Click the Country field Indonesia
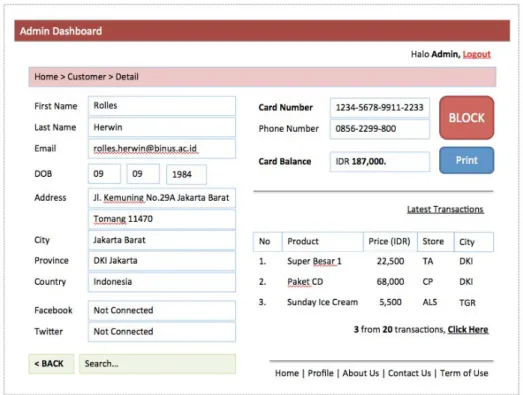Viewport: 523px width, 395px height. [162, 282]
